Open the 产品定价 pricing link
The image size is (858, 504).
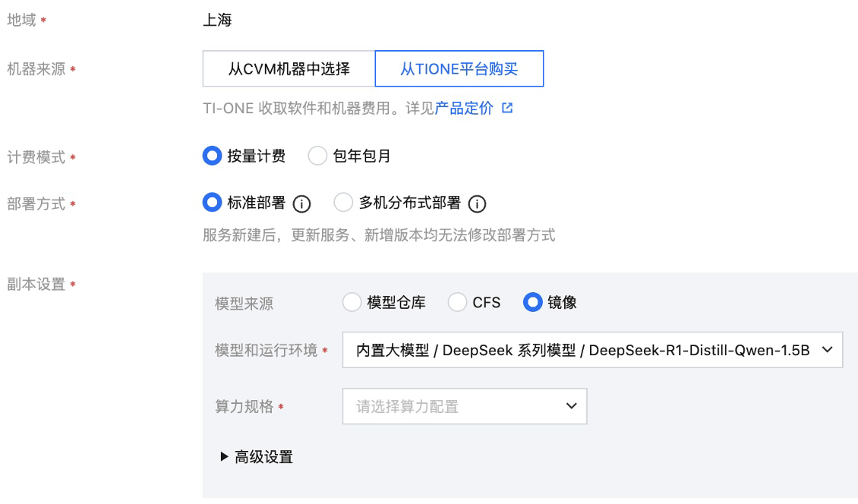[x=464, y=109]
